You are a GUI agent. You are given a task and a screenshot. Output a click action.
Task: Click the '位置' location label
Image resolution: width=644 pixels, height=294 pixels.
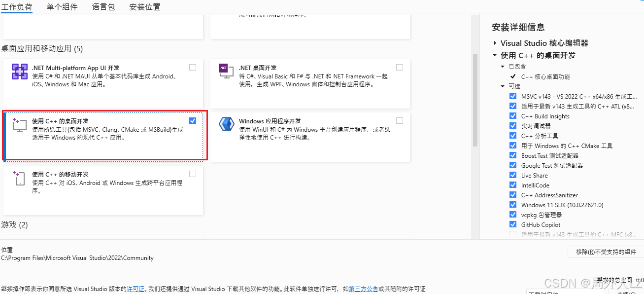[7, 250]
